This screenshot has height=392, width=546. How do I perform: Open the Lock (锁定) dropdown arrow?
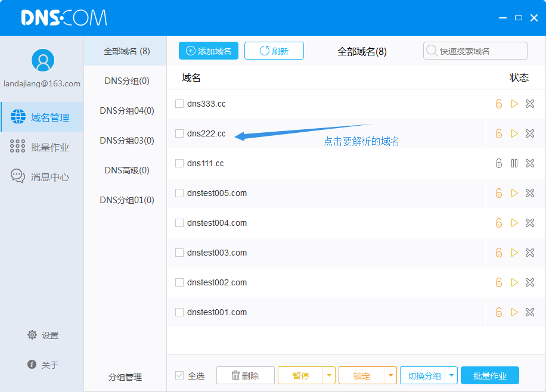coord(390,375)
